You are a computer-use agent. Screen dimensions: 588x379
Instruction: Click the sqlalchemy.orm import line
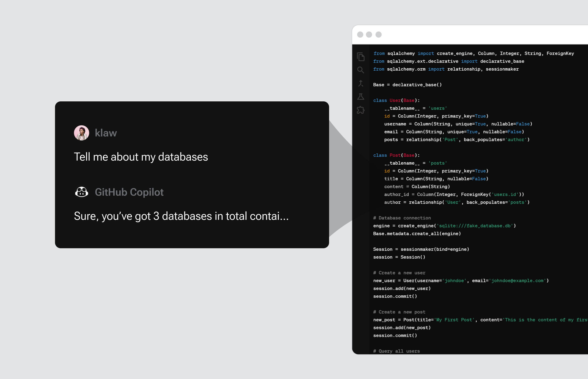(446, 69)
